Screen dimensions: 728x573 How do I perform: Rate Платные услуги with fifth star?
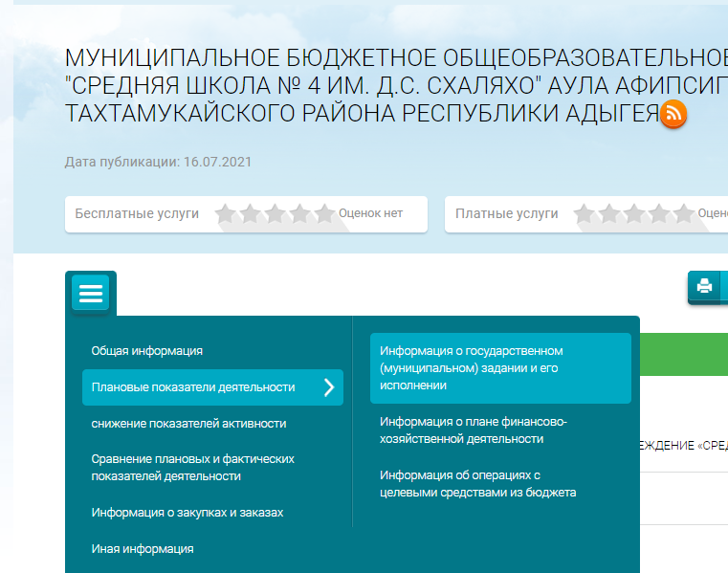pos(683,213)
